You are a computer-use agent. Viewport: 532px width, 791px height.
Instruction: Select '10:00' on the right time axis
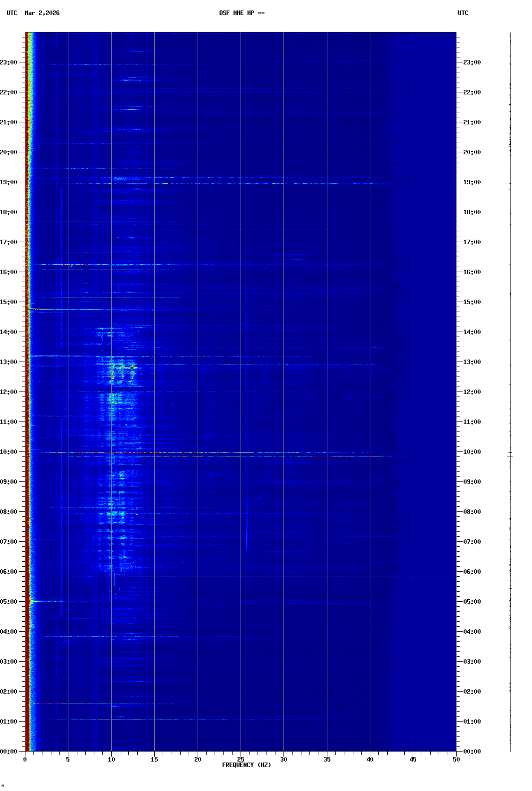472,452
